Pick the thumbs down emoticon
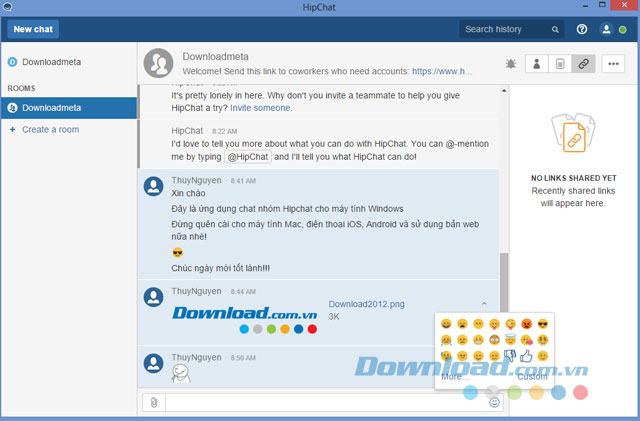Screen dimensions: 640x421 tap(510, 356)
